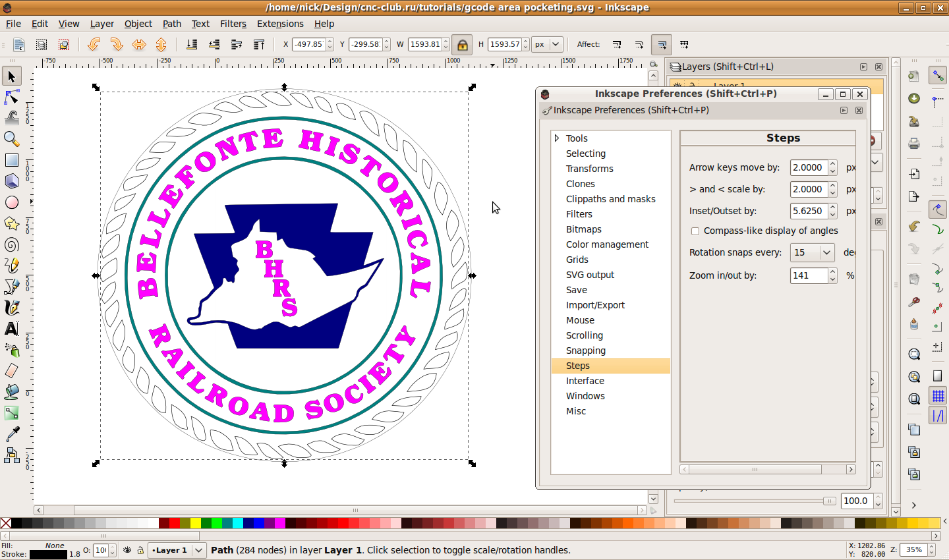Screen dimensions: 949x560
Task: Increase the opacity 100.0 stepper
Action: coord(878,497)
